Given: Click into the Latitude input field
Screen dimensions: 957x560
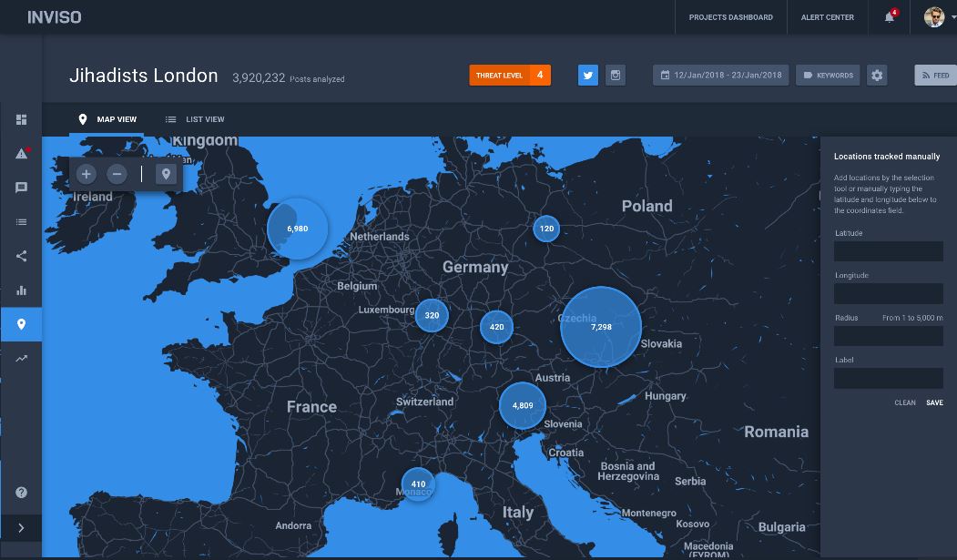Looking at the screenshot, I should (x=888, y=251).
